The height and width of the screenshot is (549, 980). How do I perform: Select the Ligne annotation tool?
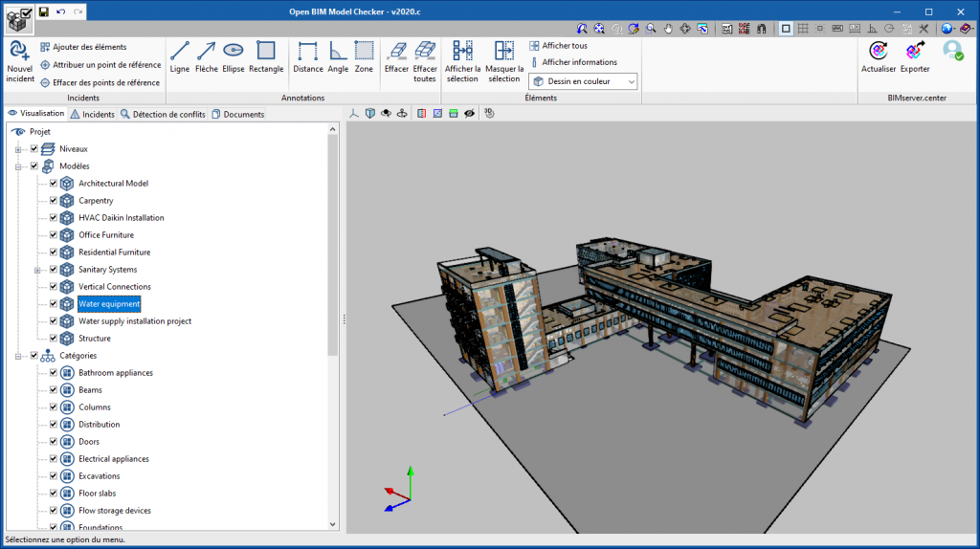[180, 56]
